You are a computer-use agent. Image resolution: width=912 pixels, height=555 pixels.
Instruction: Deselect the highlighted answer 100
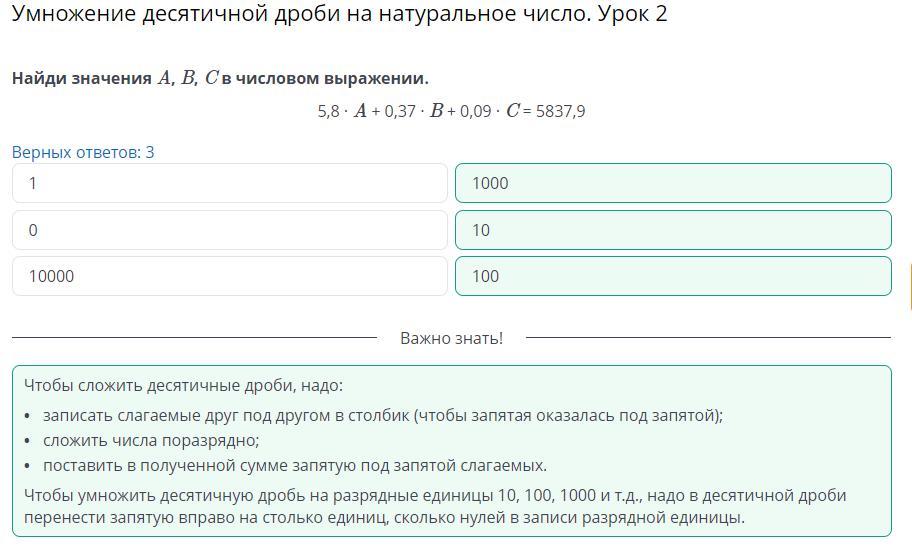click(x=672, y=276)
